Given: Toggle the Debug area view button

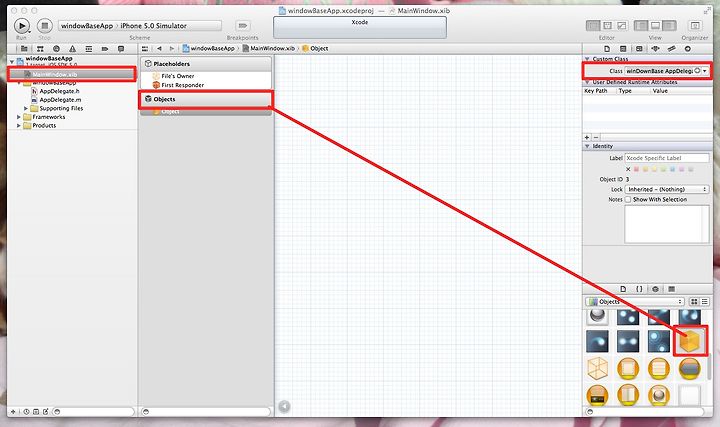Looking at the screenshot, I should (x=655, y=26).
